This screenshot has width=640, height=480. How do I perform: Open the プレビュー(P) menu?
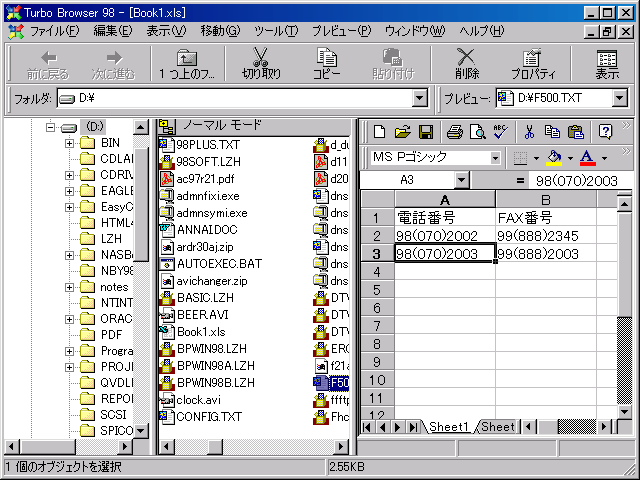click(x=342, y=31)
